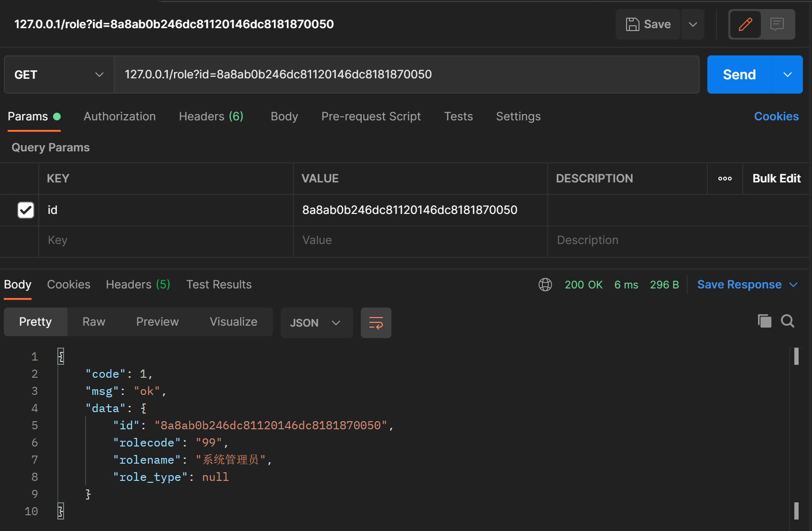This screenshot has height=531, width=812.
Task: Open the request Headers (6) tab
Action: (211, 117)
